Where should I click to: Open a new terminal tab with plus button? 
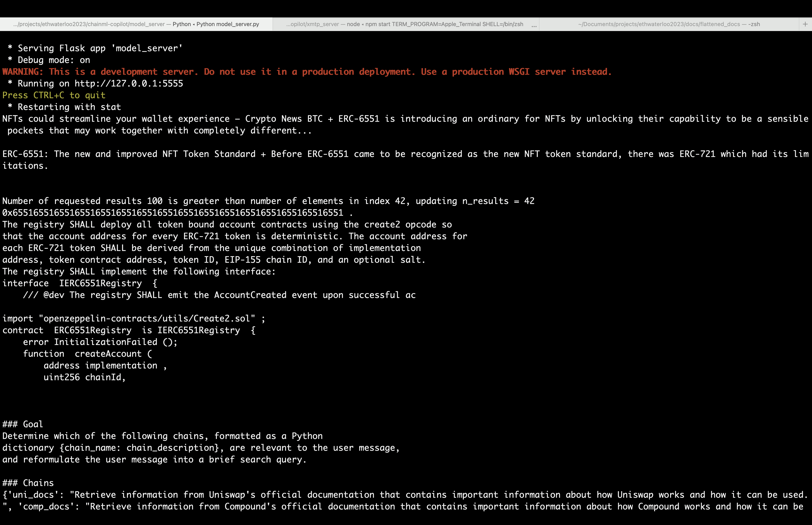click(805, 24)
